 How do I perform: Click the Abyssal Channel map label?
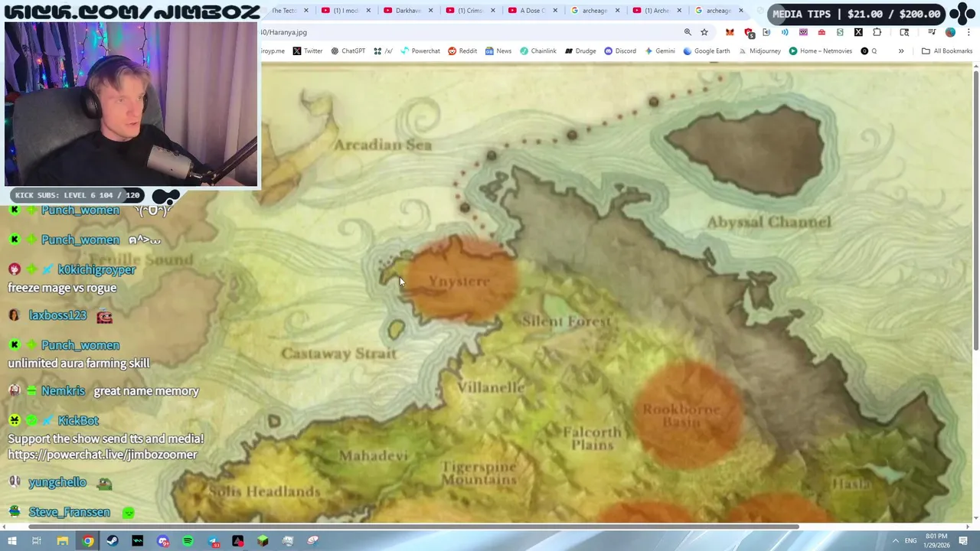[x=769, y=222]
